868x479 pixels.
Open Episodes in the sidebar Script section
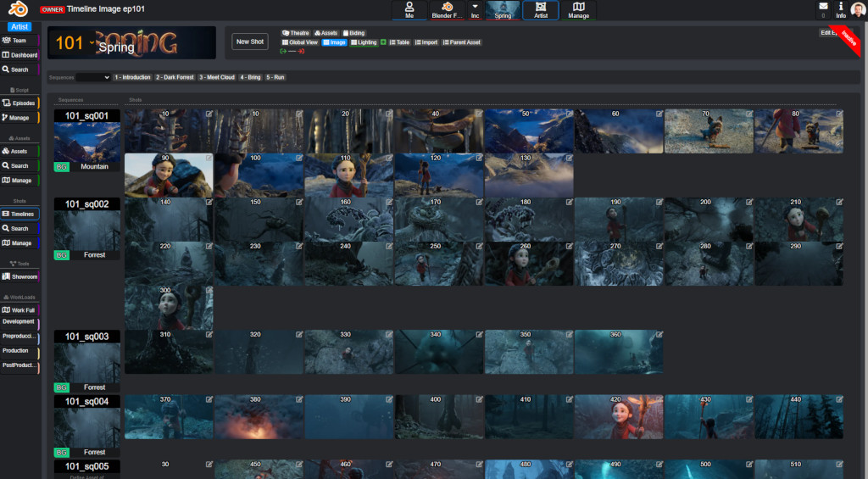(x=19, y=103)
